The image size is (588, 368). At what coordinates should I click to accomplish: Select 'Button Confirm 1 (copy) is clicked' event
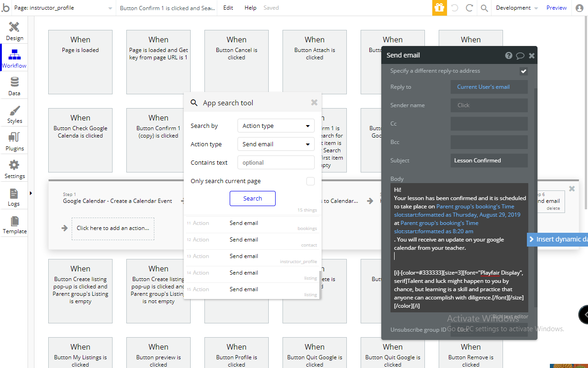click(158, 141)
